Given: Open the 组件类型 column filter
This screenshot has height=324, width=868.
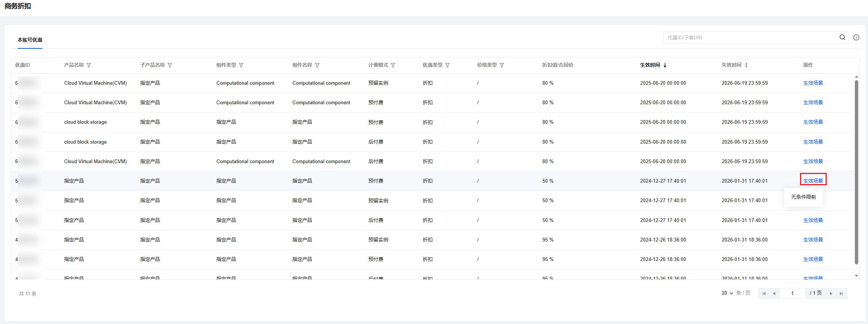Looking at the screenshot, I should point(241,65).
